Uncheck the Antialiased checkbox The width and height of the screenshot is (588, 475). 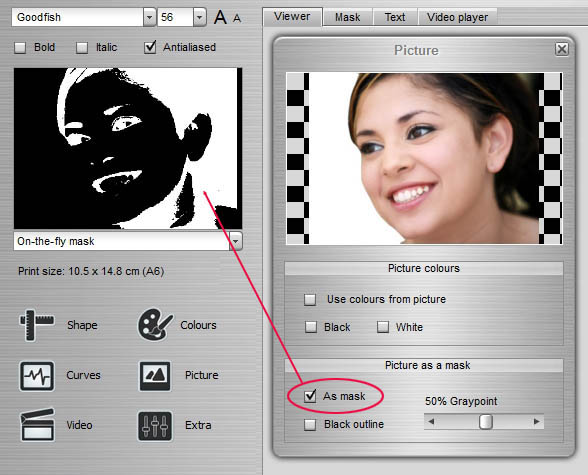150,47
